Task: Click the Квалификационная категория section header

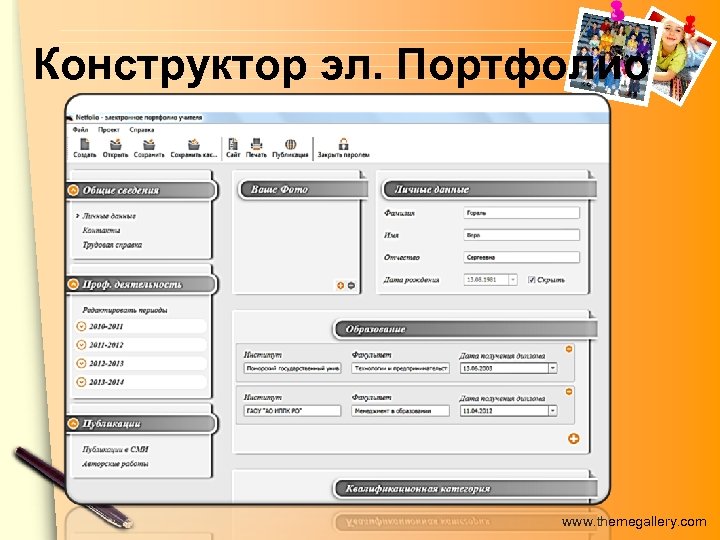Action: pyautogui.click(x=465, y=489)
